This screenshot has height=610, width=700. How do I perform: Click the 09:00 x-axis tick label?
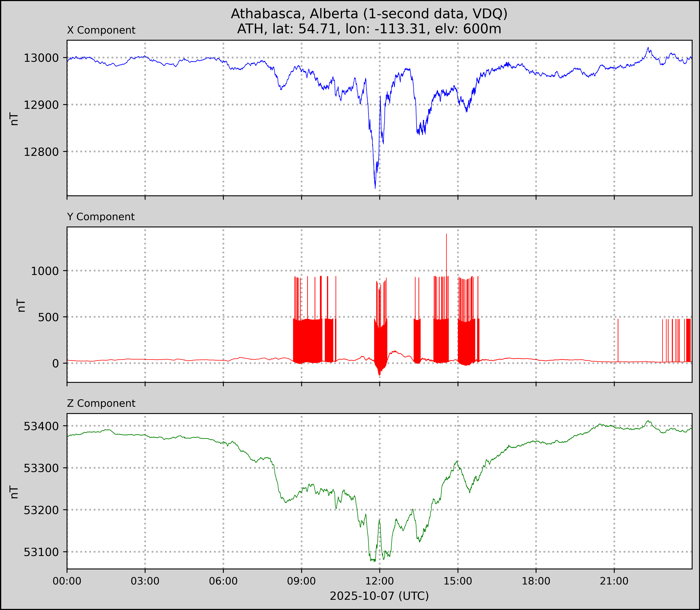tap(301, 581)
